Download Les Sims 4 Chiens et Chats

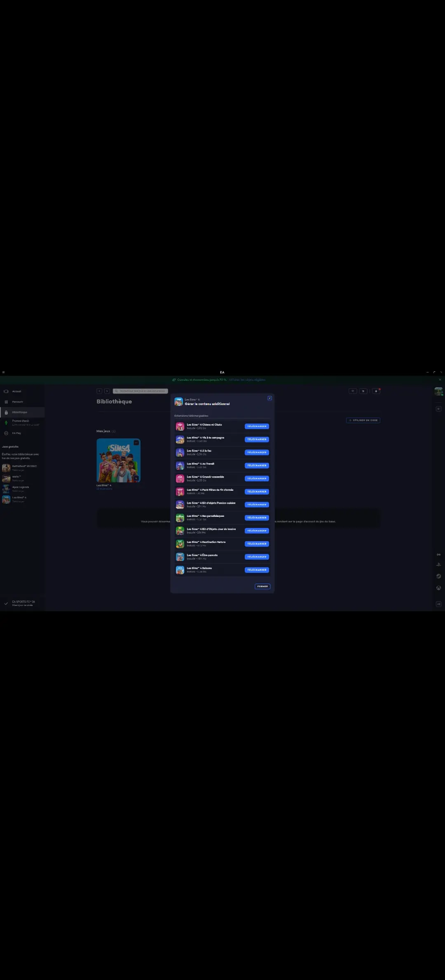pos(257,426)
